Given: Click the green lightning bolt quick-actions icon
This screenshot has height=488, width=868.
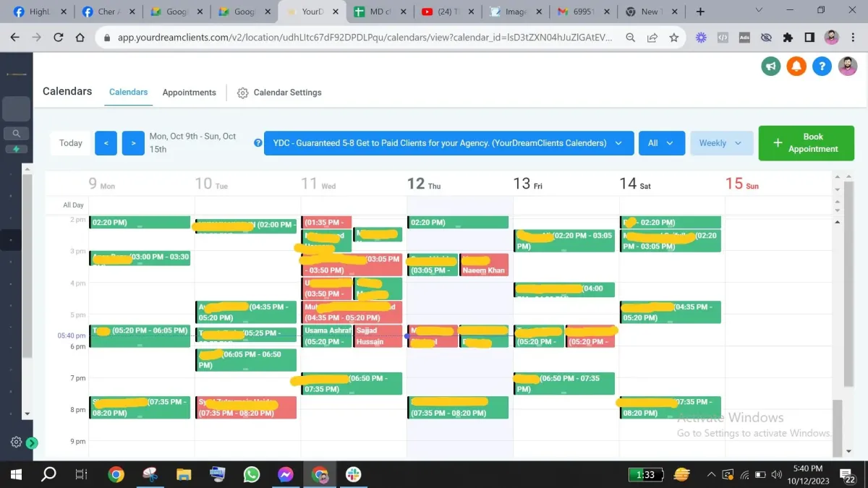Looking at the screenshot, I should tap(16, 149).
